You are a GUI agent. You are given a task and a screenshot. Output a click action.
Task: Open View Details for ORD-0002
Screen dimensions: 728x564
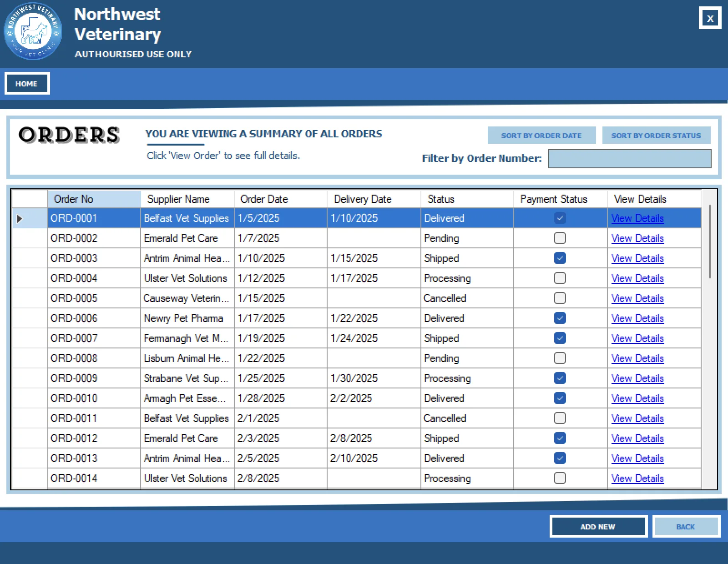point(637,238)
